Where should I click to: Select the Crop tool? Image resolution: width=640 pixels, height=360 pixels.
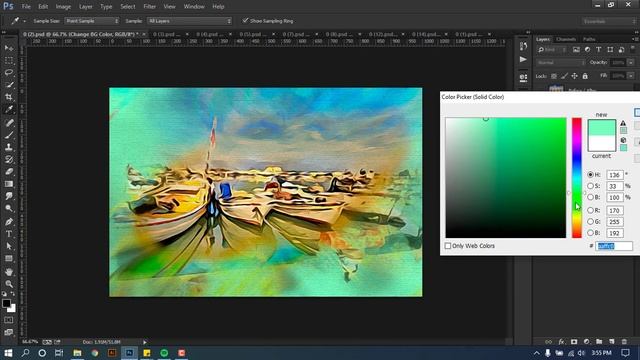pyautogui.click(x=9, y=97)
